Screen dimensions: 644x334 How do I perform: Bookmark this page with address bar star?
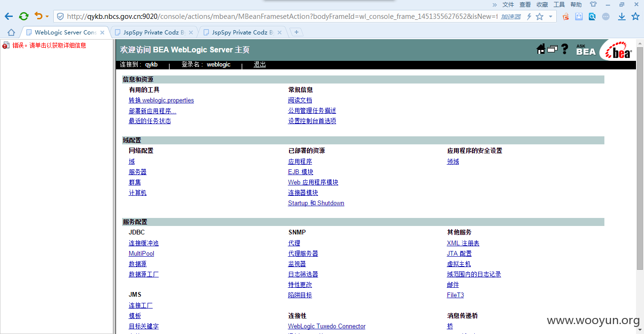pyautogui.click(x=540, y=17)
